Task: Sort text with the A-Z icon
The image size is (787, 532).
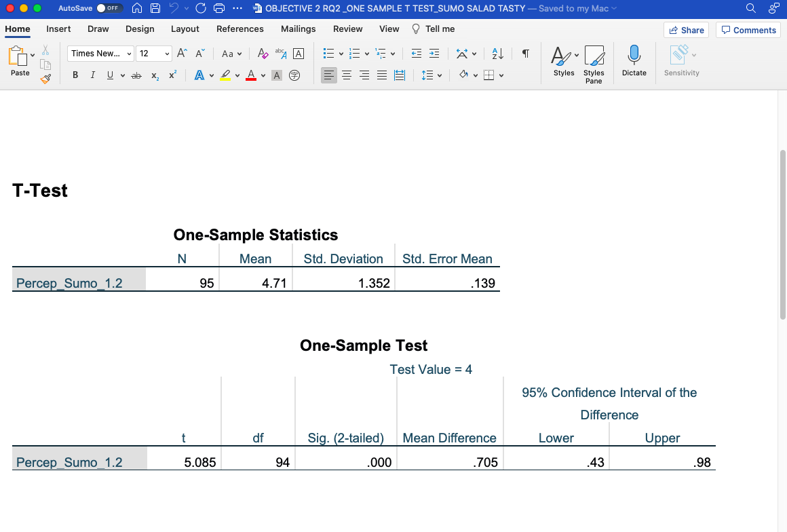Action: 498,53
